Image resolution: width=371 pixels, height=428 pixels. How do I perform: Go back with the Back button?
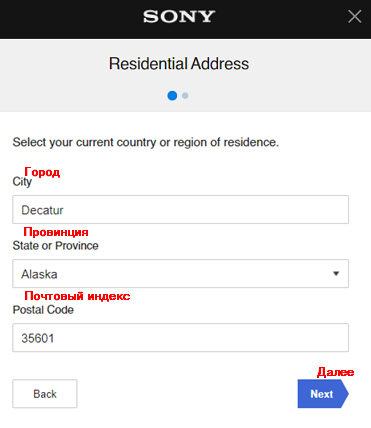click(x=45, y=394)
